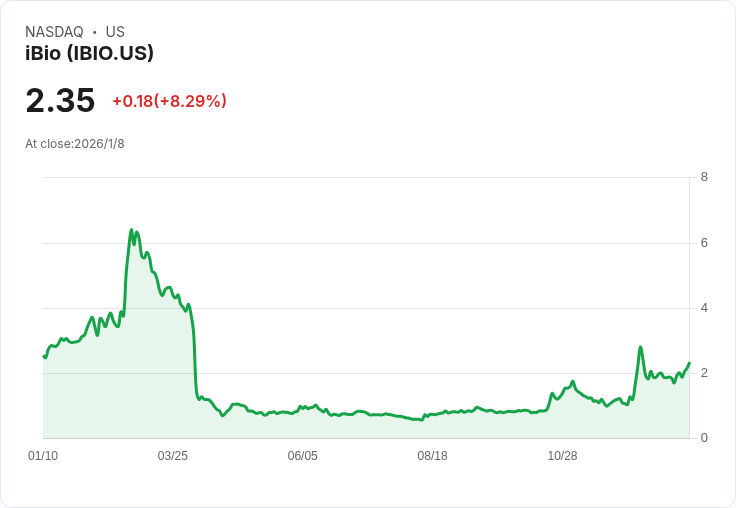Click the 4 price axis label
This screenshot has width=736, height=508.
click(704, 308)
